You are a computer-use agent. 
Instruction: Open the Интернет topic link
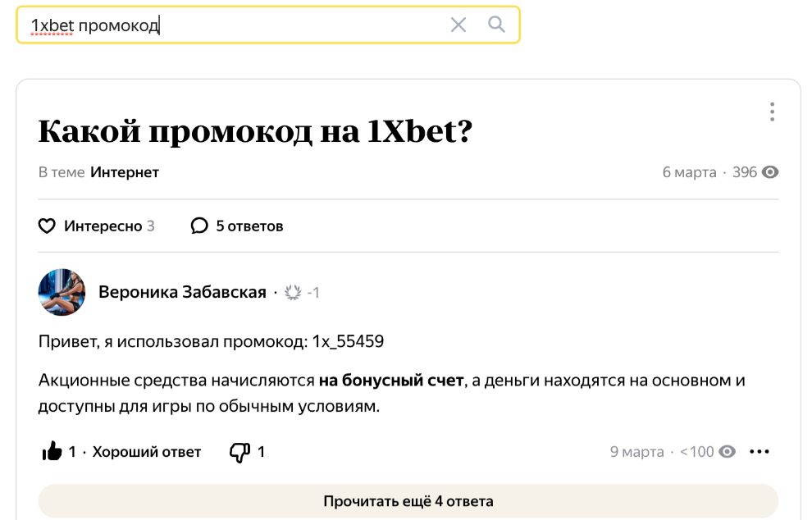coord(125,172)
